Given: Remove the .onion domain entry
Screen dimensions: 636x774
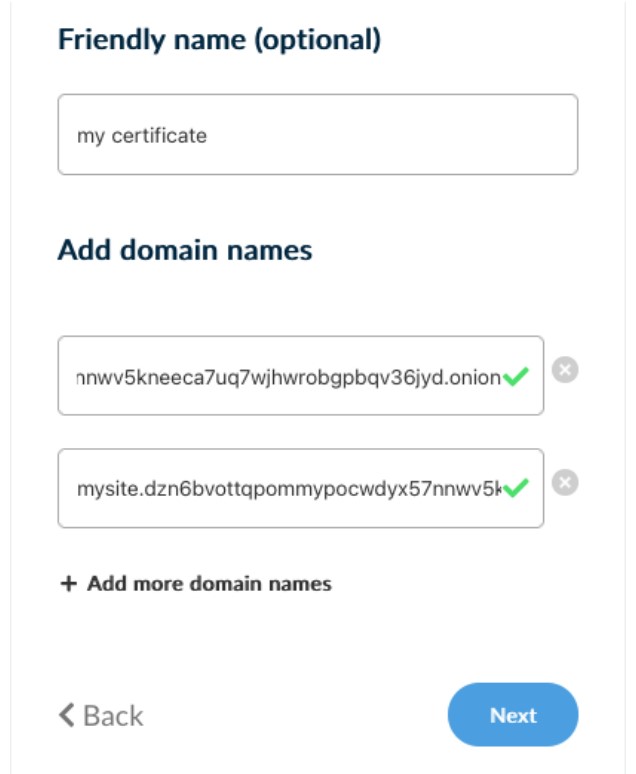Looking at the screenshot, I should click(x=565, y=371).
